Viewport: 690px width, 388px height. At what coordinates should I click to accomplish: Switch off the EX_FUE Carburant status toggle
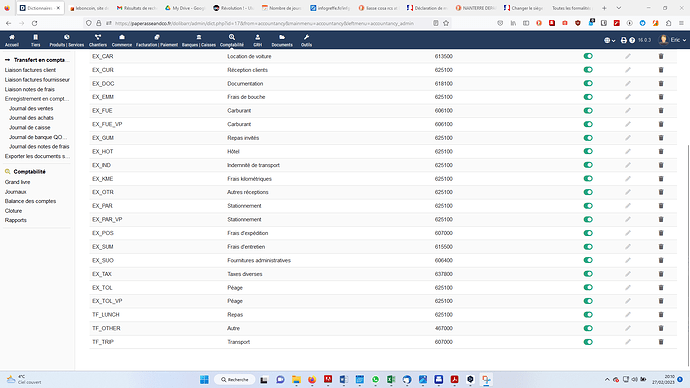click(x=588, y=110)
